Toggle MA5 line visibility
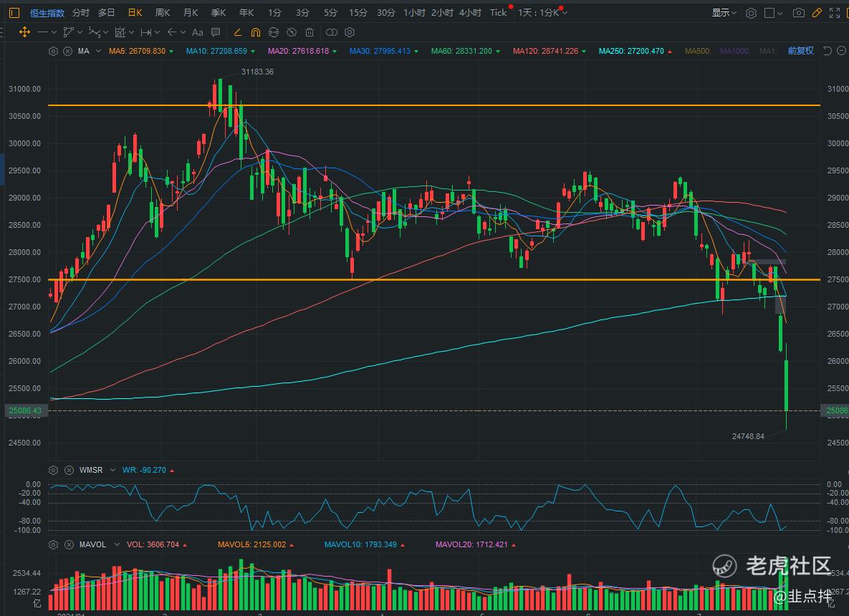This screenshot has height=616, width=849. tap(137, 51)
